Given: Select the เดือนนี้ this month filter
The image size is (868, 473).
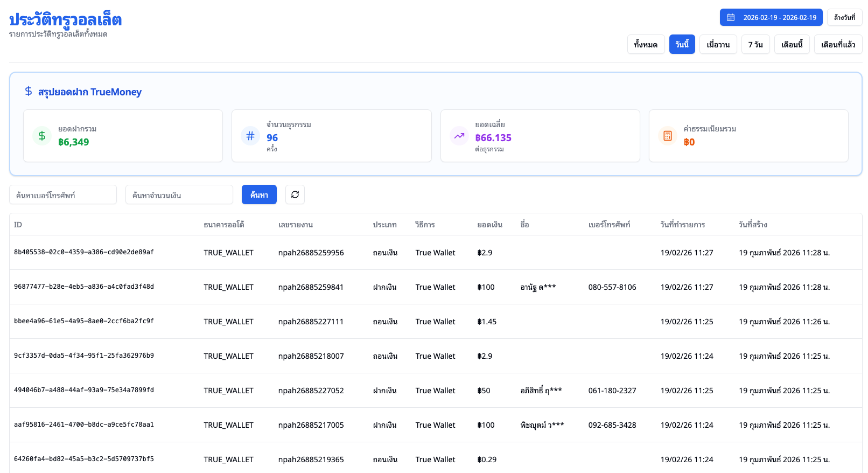Looking at the screenshot, I should [x=792, y=44].
